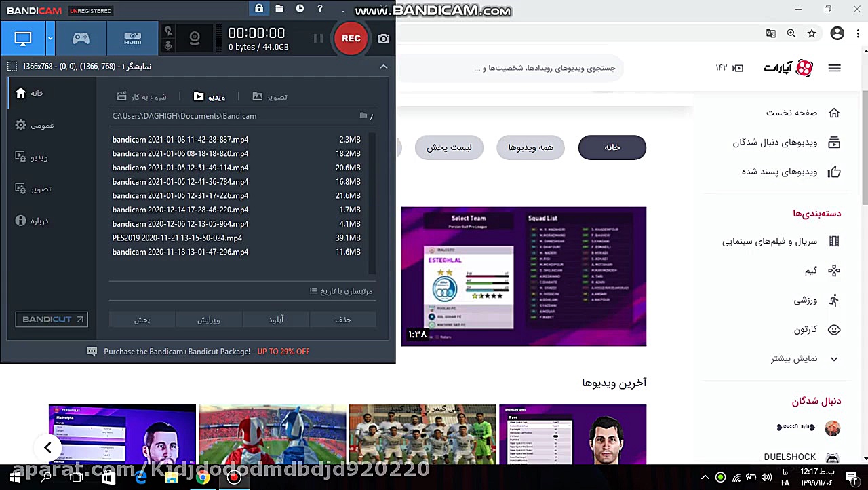Switch Bandicam to game recording mode
Viewport: 868px width, 490px height.
[x=81, y=39]
